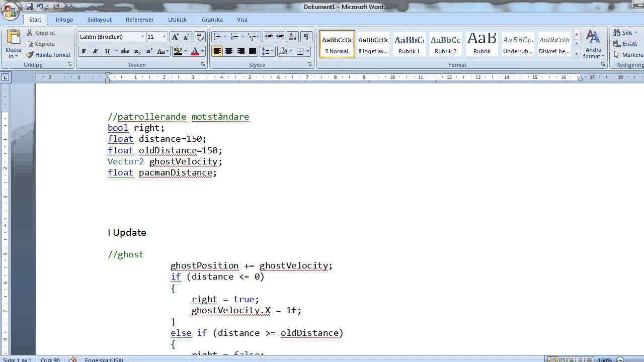
Task: Save document via quick access toolbar
Action: pos(29,7)
